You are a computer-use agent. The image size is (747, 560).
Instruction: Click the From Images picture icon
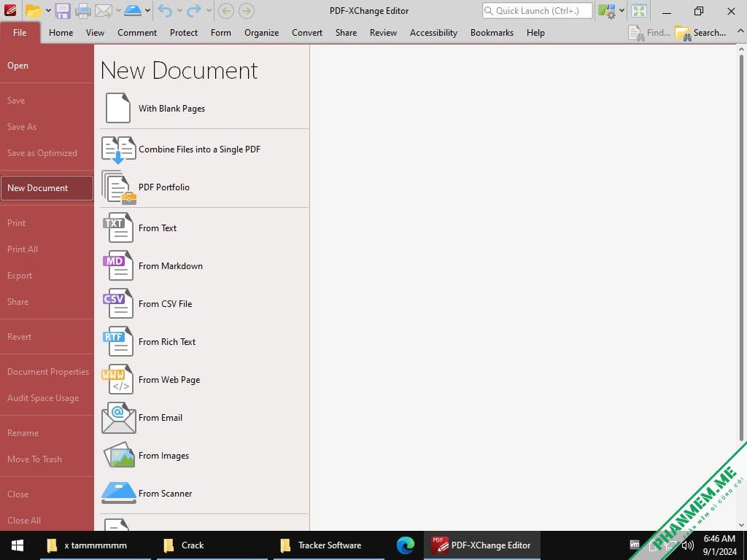click(x=119, y=455)
